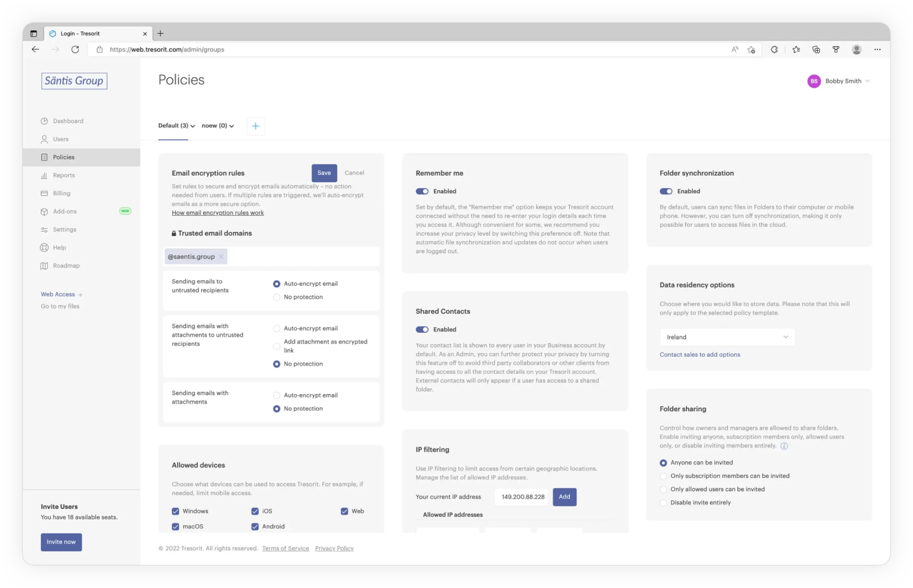Uncheck the Windows device checkbox
The height and width of the screenshot is (588, 913).
coord(175,511)
